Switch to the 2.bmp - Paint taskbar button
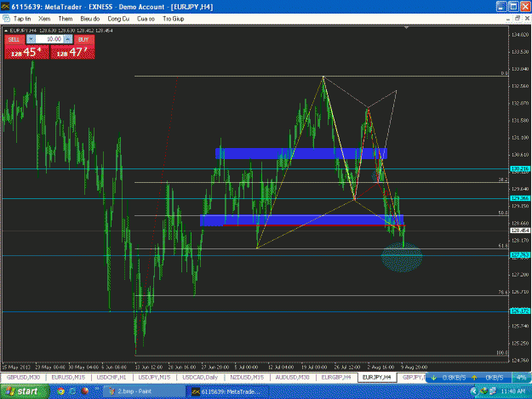Screen dimensions: 532x399 [144, 391]
